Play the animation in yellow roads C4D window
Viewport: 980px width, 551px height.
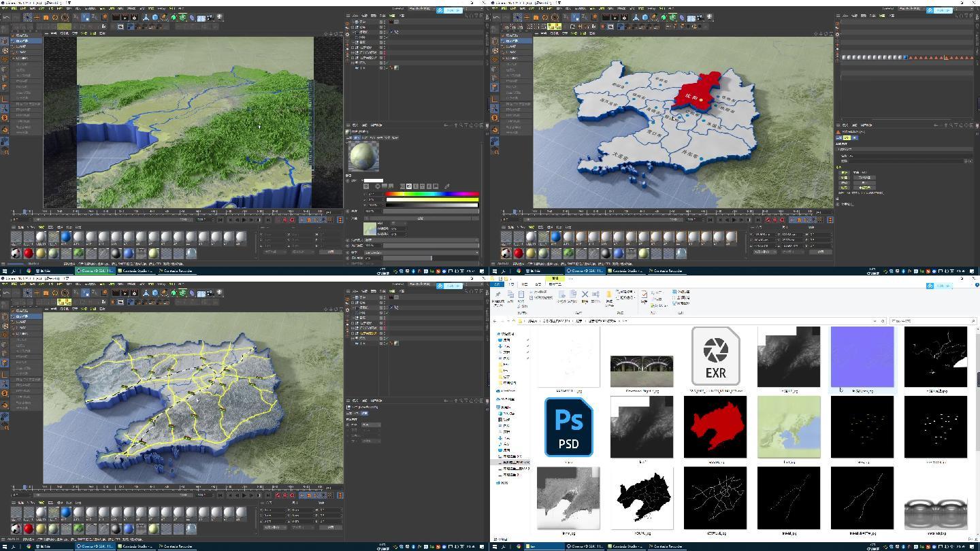pos(244,495)
